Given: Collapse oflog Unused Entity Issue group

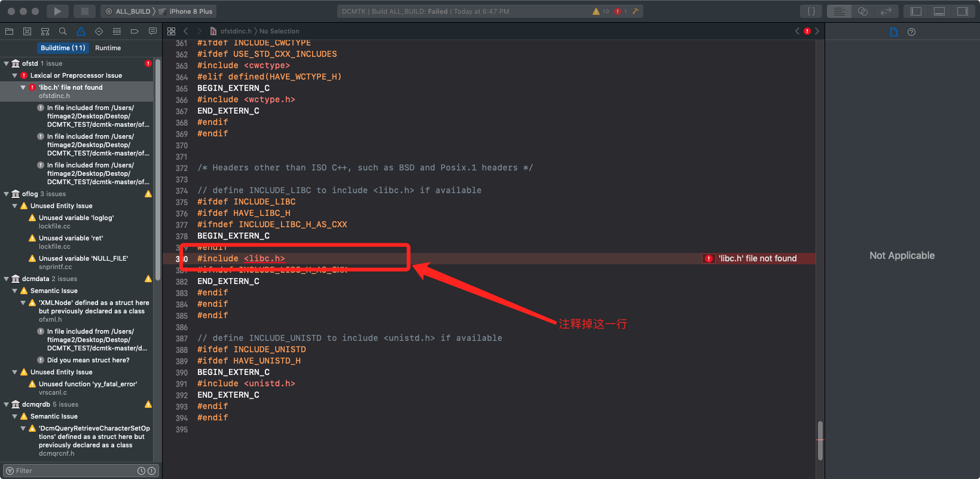Looking at the screenshot, I should (15, 206).
